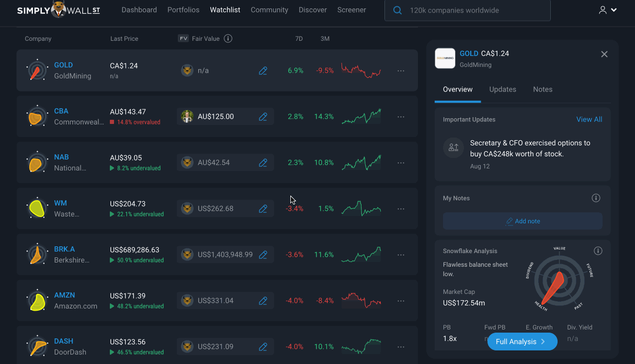Image resolution: width=635 pixels, height=364 pixels.
Task: Click the My Notes info icon
Action: click(x=596, y=198)
